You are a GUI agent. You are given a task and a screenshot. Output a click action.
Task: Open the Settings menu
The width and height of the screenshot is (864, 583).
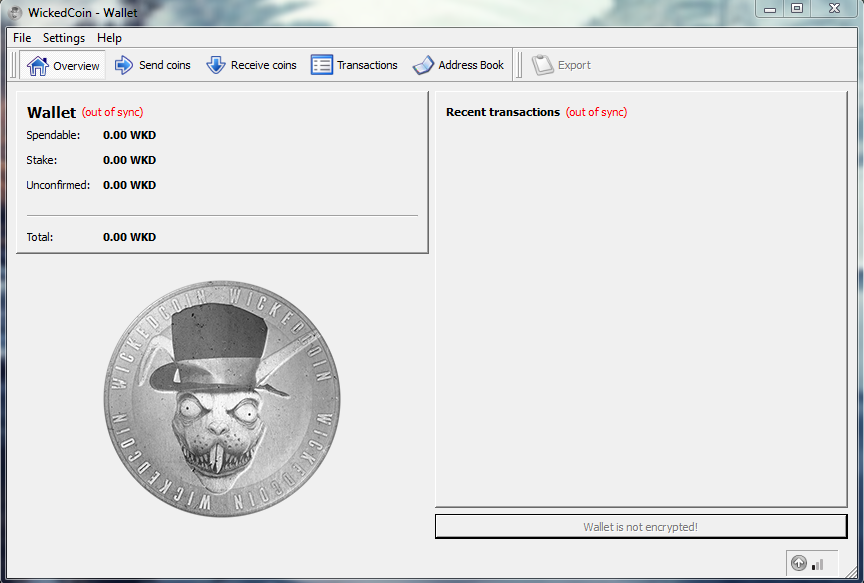(x=64, y=37)
